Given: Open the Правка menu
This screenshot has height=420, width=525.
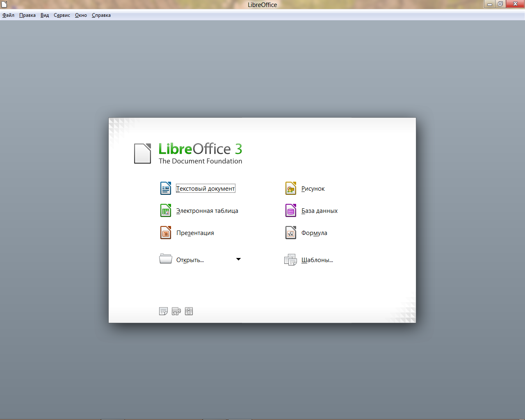Looking at the screenshot, I should (27, 15).
